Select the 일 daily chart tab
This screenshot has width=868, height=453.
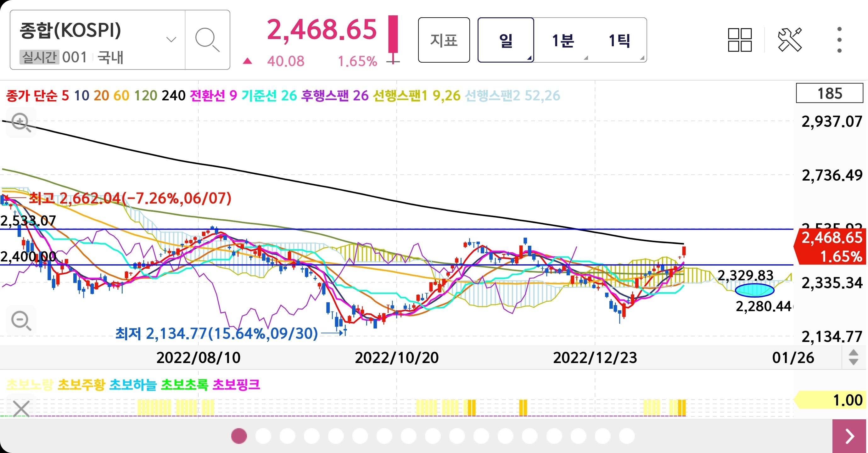[506, 41]
